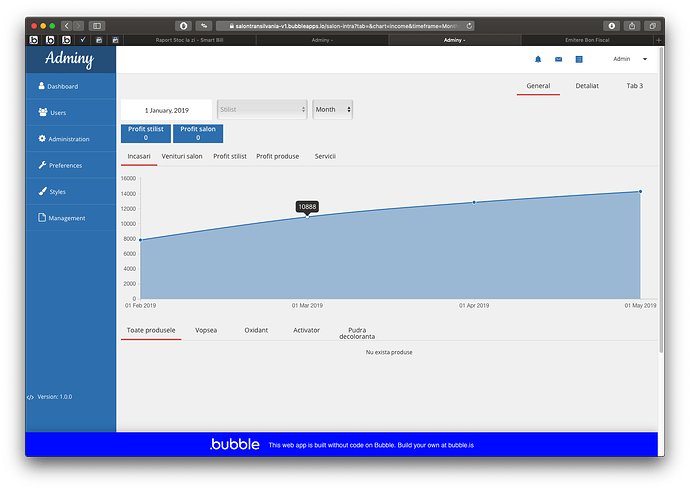Open Styles from sidebar
The width and height of the screenshot is (690, 490).
(x=70, y=192)
